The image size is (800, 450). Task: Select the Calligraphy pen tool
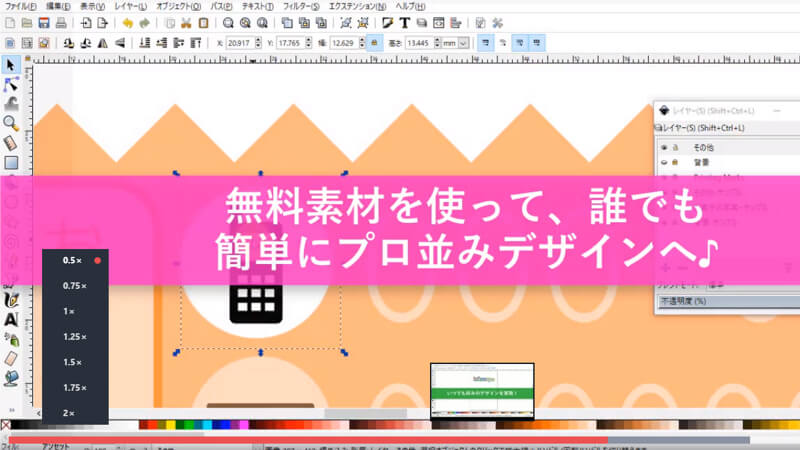tap(11, 300)
